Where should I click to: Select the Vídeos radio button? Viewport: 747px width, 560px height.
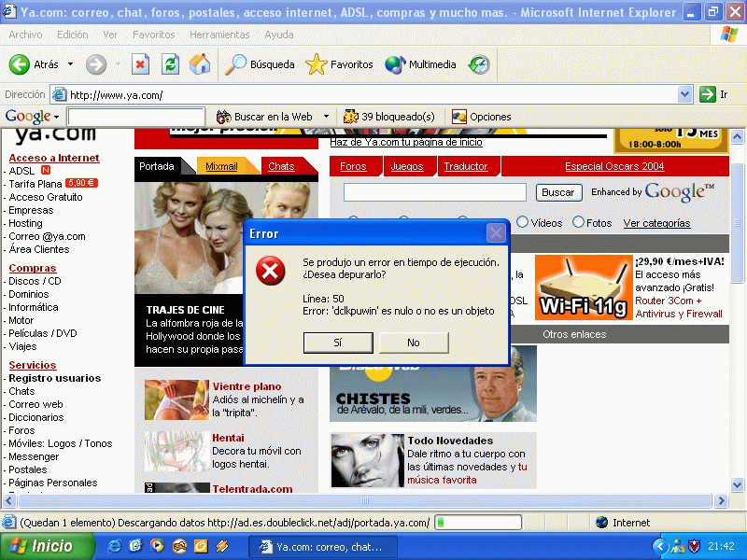click(x=523, y=222)
